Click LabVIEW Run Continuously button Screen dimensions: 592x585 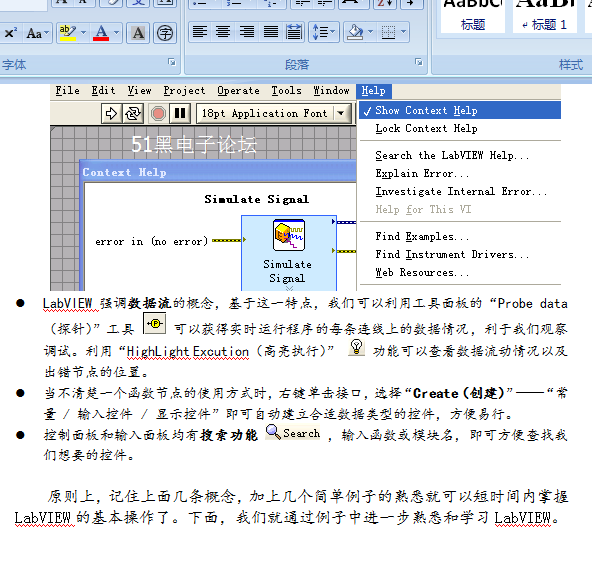133,113
